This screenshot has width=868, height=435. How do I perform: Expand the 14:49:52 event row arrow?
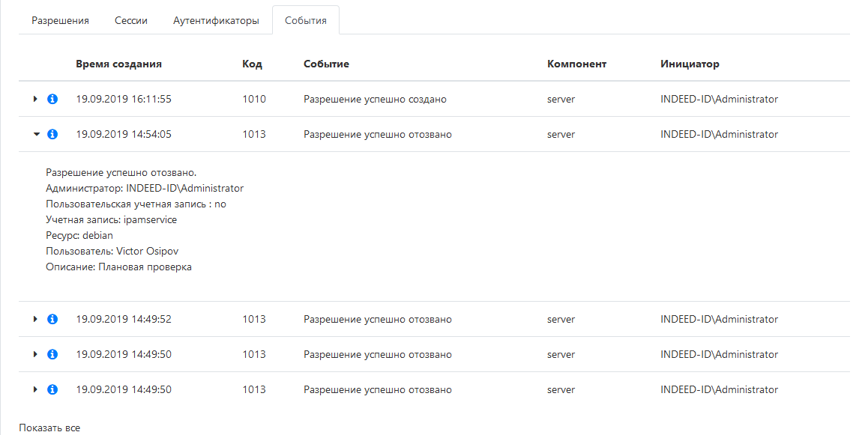[35, 319]
